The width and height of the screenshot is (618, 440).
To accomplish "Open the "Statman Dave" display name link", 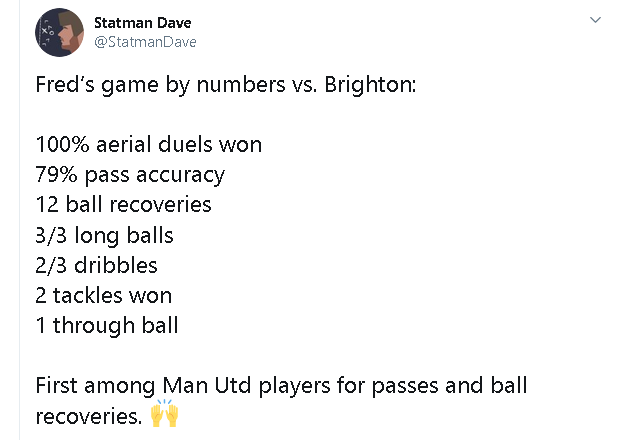I will (x=143, y=23).
